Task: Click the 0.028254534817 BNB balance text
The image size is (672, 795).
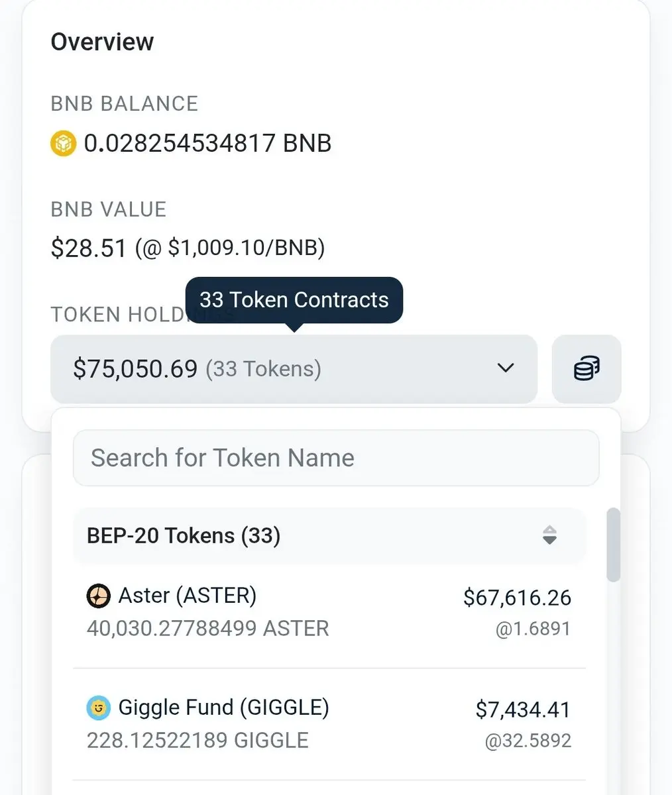Action: pos(207,143)
